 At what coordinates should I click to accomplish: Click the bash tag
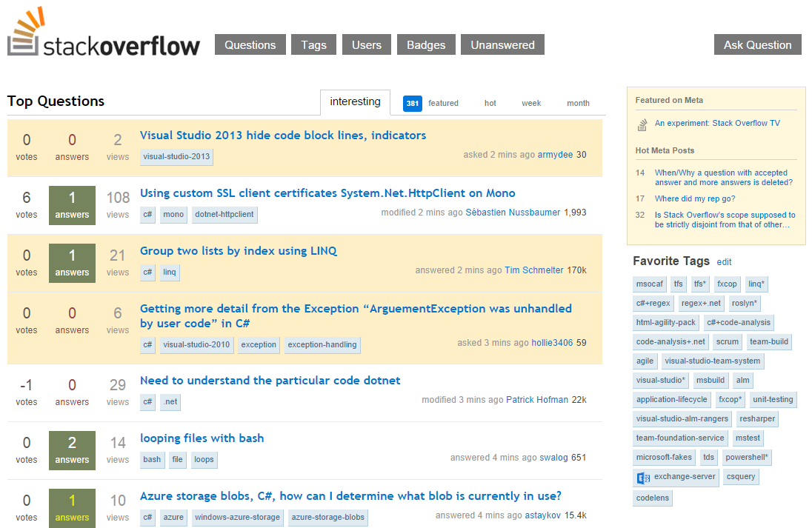tap(152, 460)
